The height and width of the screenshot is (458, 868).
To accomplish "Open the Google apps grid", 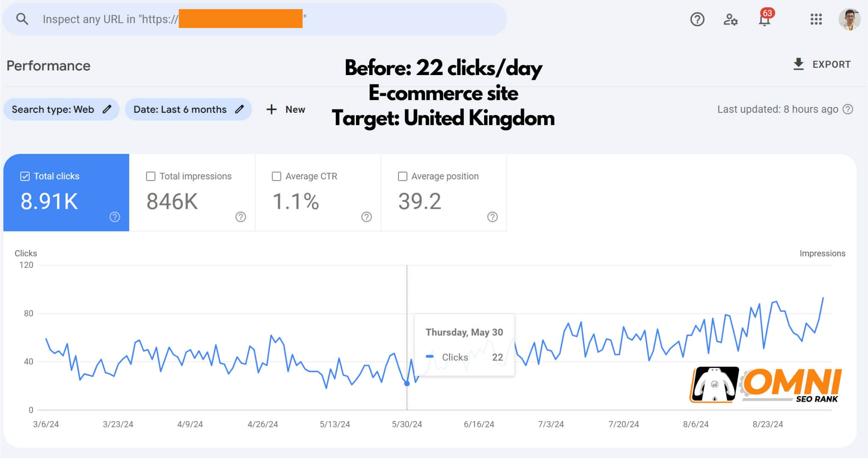I will point(816,19).
